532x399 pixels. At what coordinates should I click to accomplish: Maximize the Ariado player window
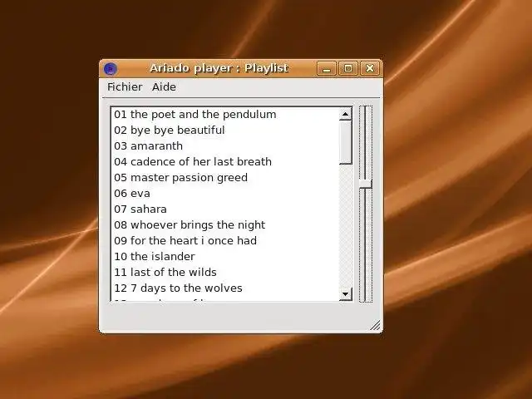point(348,69)
